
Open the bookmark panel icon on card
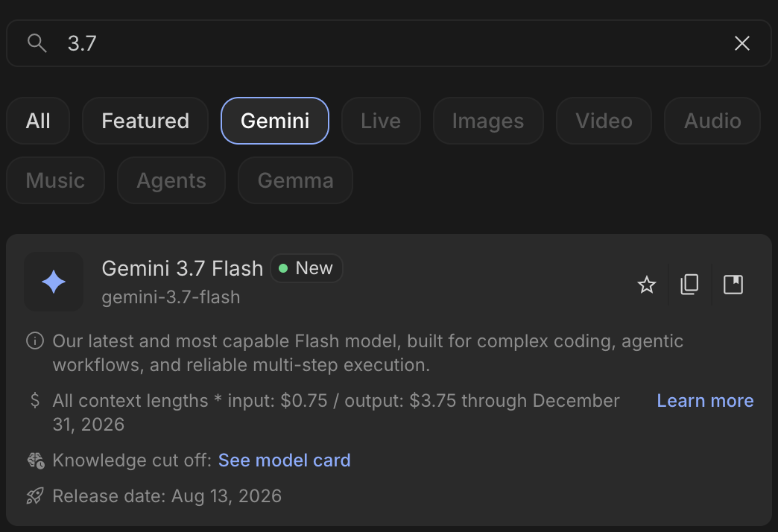733,285
